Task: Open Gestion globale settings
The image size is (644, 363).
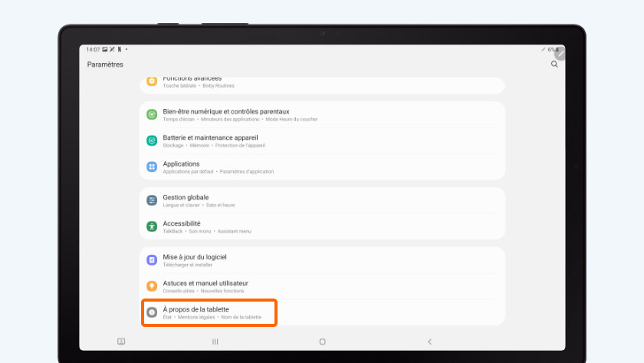Action: 322,200
